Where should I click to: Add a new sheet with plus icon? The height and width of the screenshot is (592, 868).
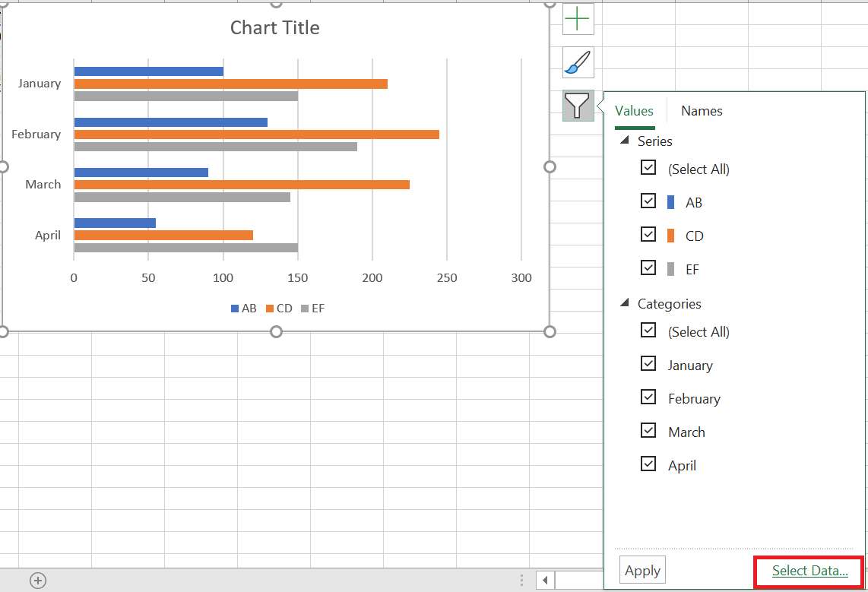38,581
